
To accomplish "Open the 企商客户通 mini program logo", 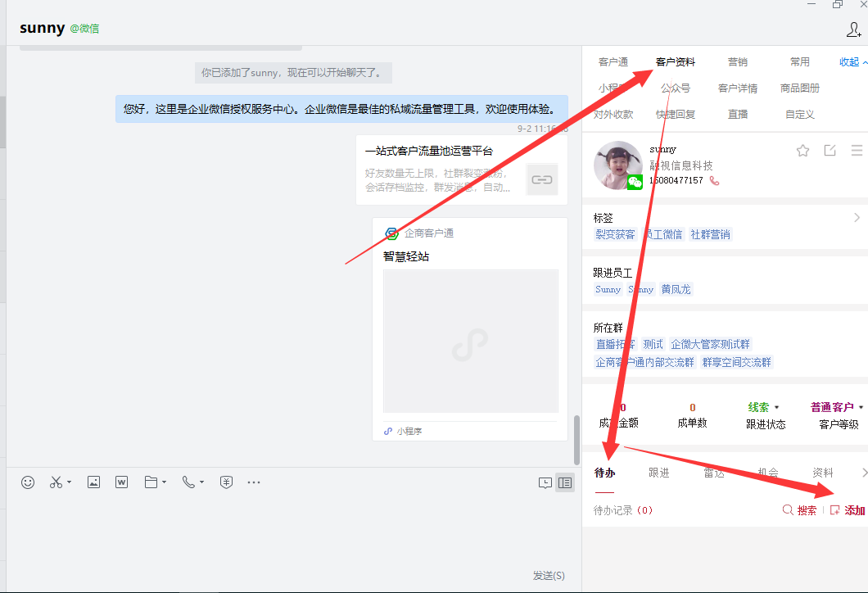I will click(391, 233).
